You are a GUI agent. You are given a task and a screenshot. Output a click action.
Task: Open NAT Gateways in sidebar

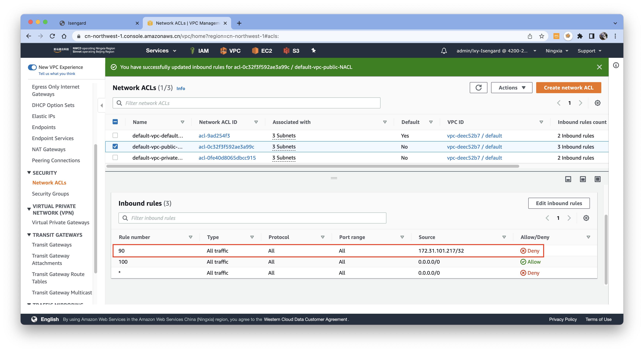click(49, 149)
